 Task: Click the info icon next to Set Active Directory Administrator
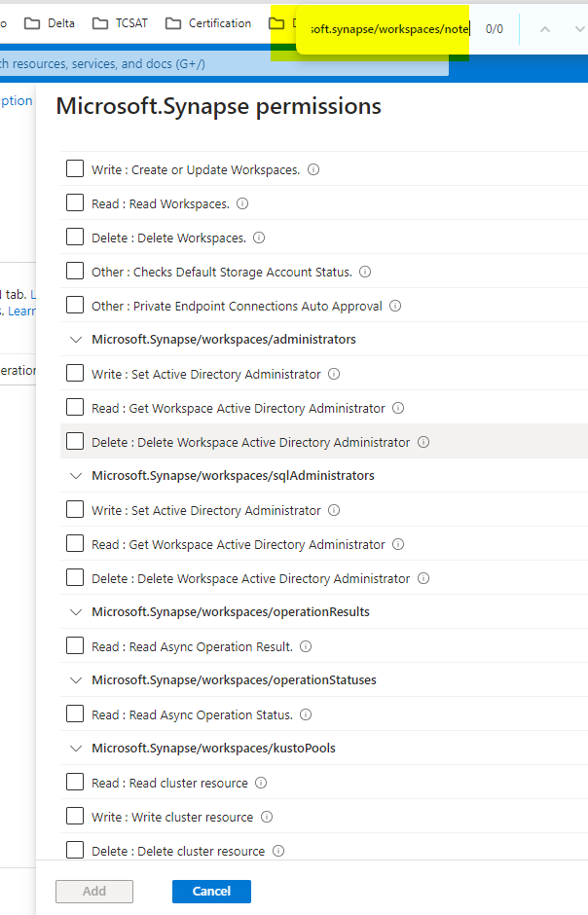[x=332, y=373]
